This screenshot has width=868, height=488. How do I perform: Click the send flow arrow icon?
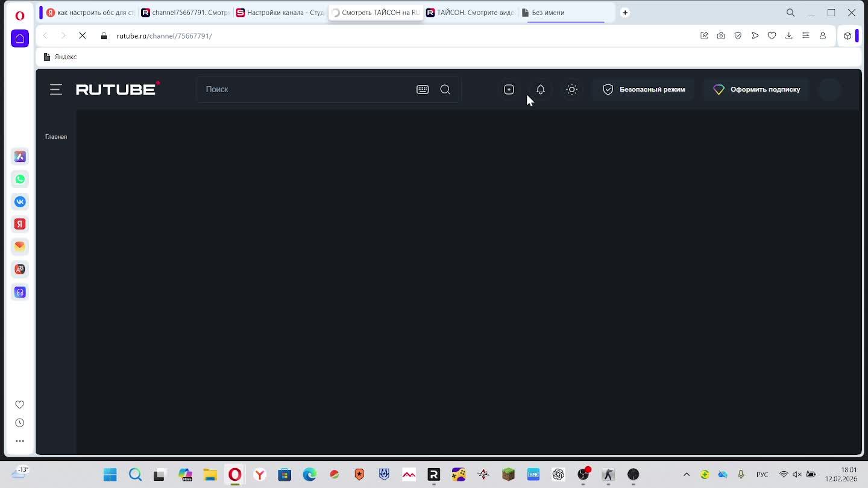[x=755, y=36]
